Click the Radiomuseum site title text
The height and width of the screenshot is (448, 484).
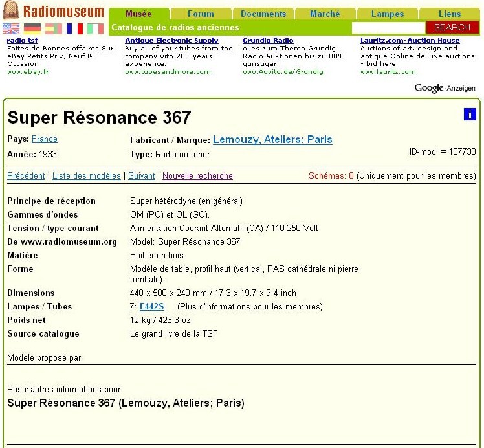click(63, 12)
